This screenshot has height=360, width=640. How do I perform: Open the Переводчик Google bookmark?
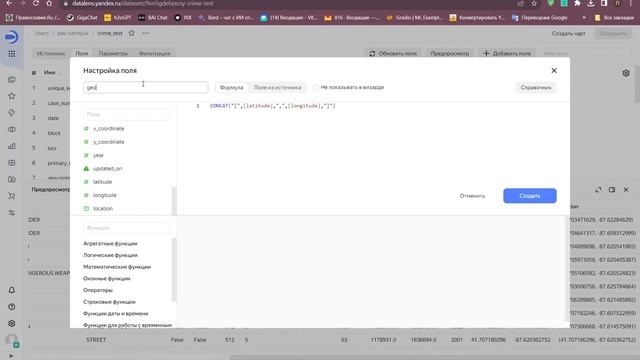point(540,18)
